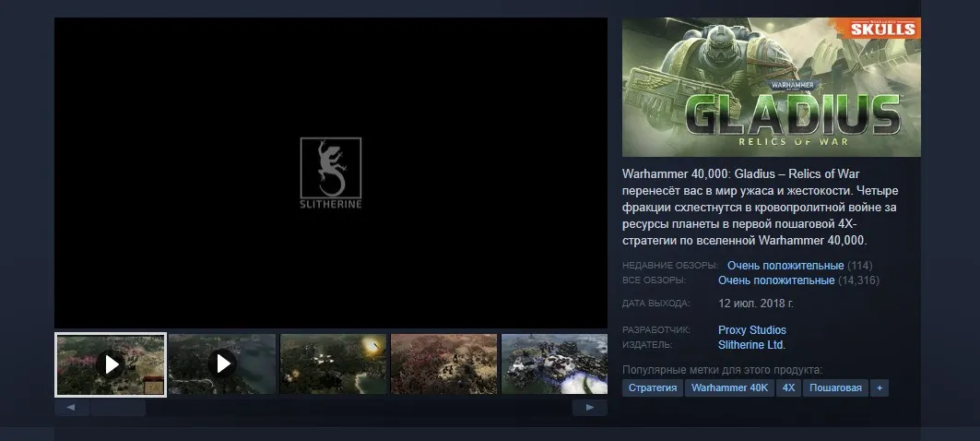Move the thumbnail strip scrollbar handle
The width and height of the screenshot is (980, 441).
(118, 408)
